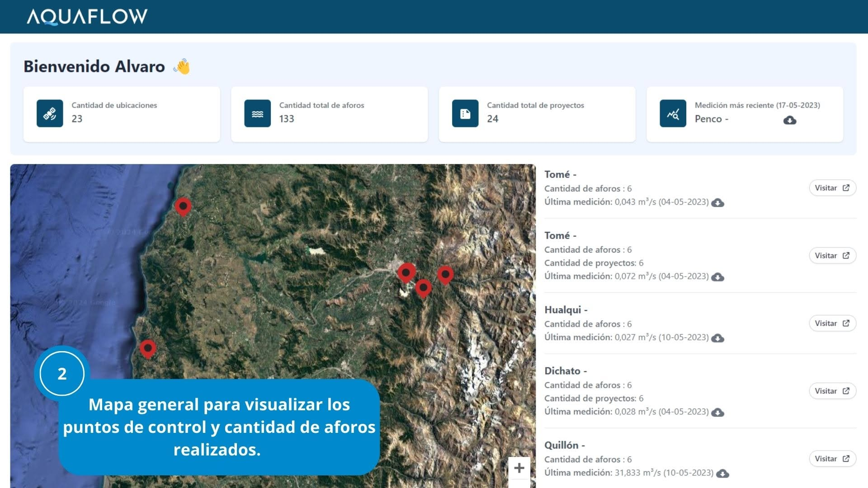Screen dimensions: 868x488
Task: Click the document icon for total de proyectos
Action: click(465, 113)
